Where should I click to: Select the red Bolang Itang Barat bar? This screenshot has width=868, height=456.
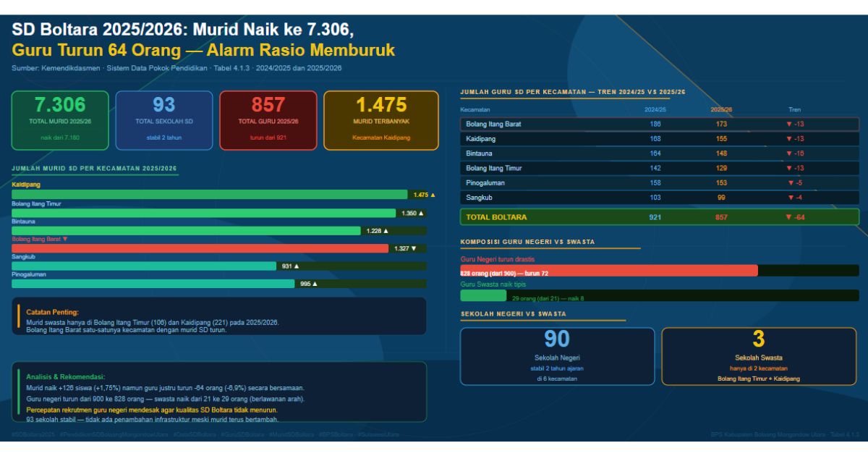pos(200,248)
